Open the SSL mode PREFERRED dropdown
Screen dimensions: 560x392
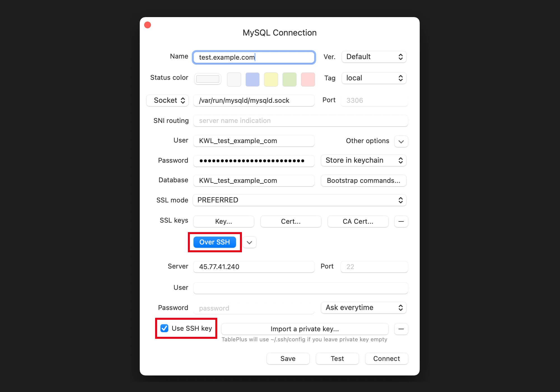pyautogui.click(x=299, y=200)
